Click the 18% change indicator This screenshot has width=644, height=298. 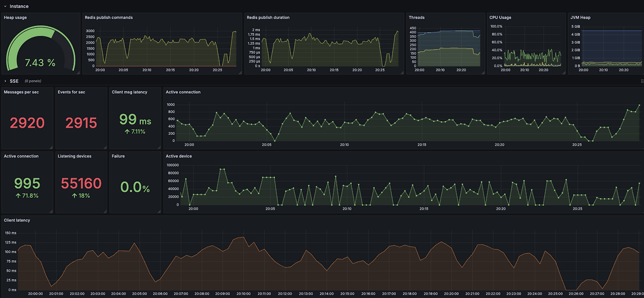[81, 195]
